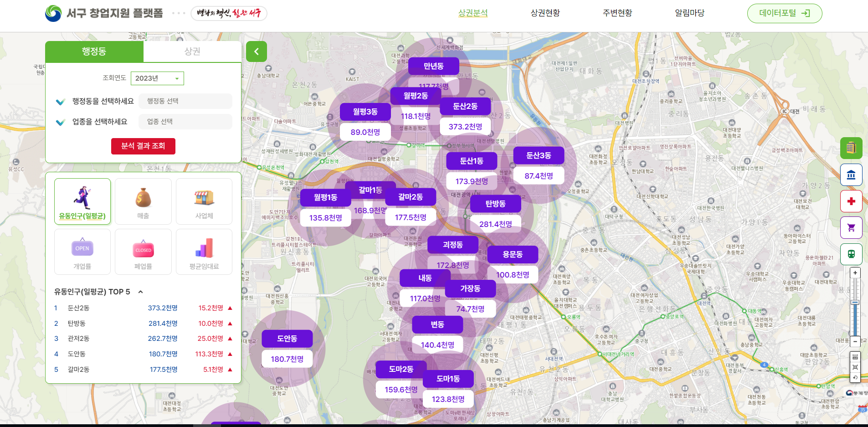Toggle the apartment building layer icon
Viewport: 868px width, 427px height.
click(851, 148)
